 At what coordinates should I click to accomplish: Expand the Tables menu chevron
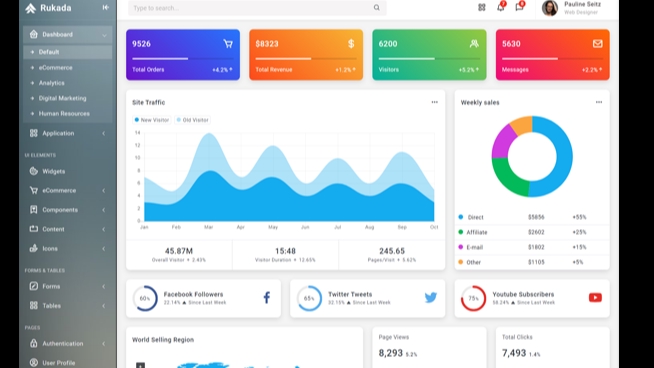103,306
